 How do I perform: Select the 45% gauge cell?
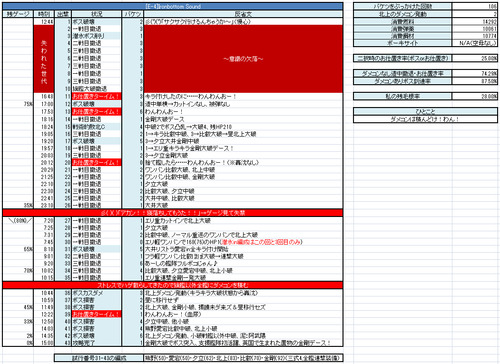[18, 307]
